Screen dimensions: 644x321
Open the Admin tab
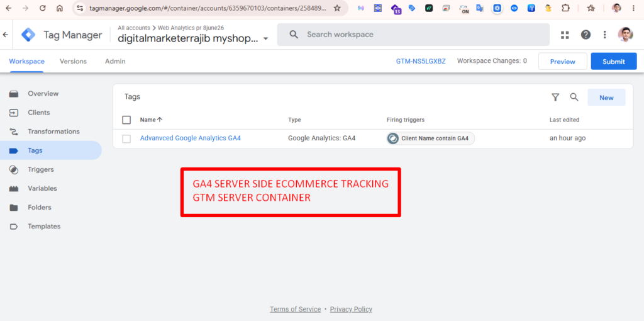[x=116, y=61]
